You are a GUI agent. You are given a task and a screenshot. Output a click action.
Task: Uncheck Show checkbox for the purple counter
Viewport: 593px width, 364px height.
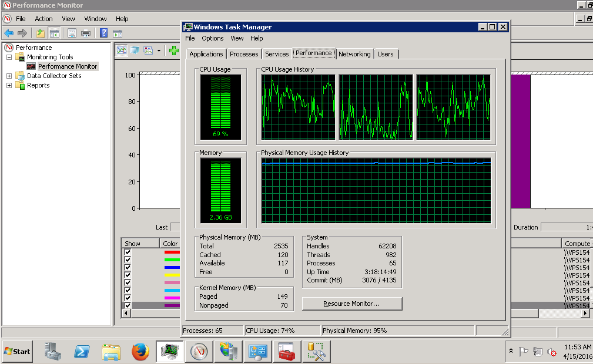pyautogui.click(x=128, y=305)
